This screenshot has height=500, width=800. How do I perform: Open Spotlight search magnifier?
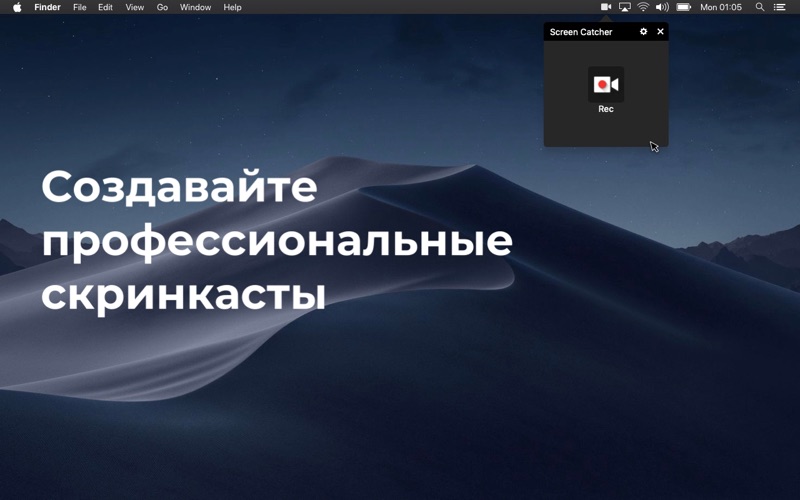[x=760, y=7]
